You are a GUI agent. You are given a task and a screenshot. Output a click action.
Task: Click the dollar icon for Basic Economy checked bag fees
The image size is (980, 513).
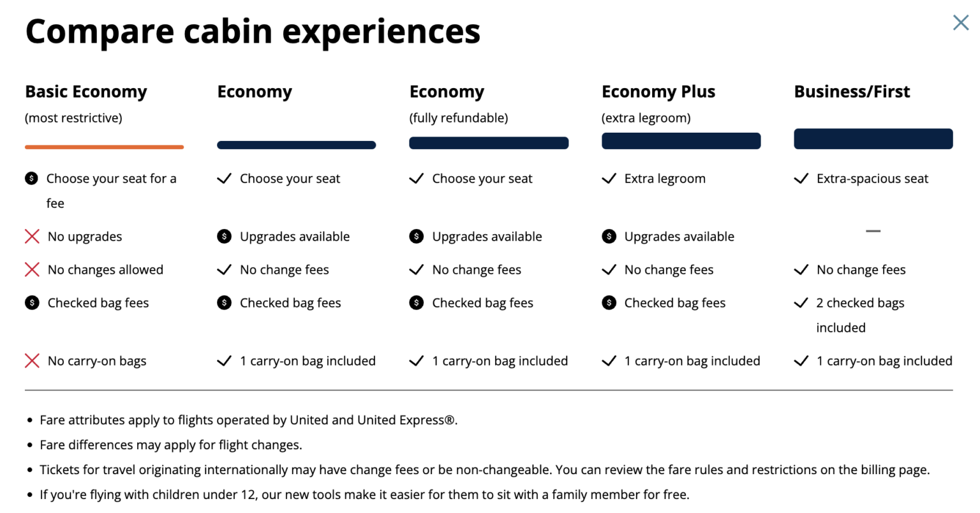pos(32,302)
